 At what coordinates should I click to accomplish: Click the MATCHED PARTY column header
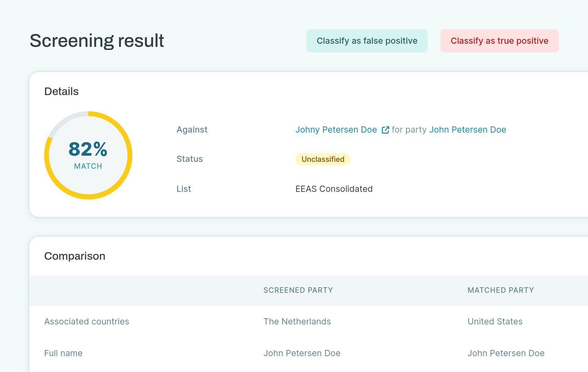pos(500,290)
